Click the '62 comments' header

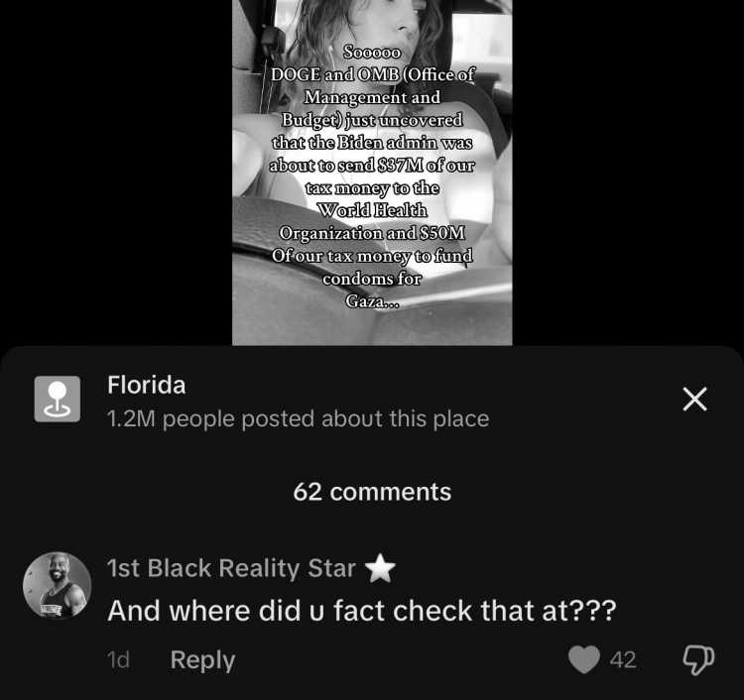(x=372, y=492)
